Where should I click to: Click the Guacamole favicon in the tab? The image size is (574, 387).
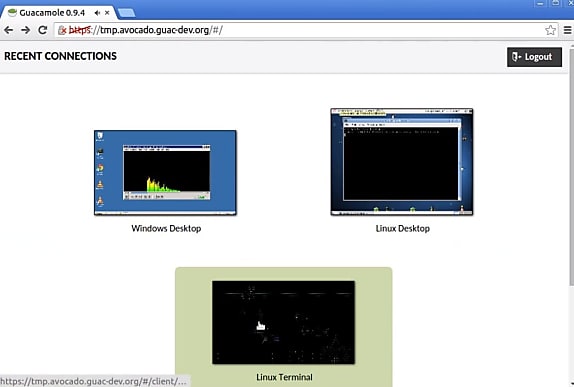pyautogui.click(x=12, y=13)
